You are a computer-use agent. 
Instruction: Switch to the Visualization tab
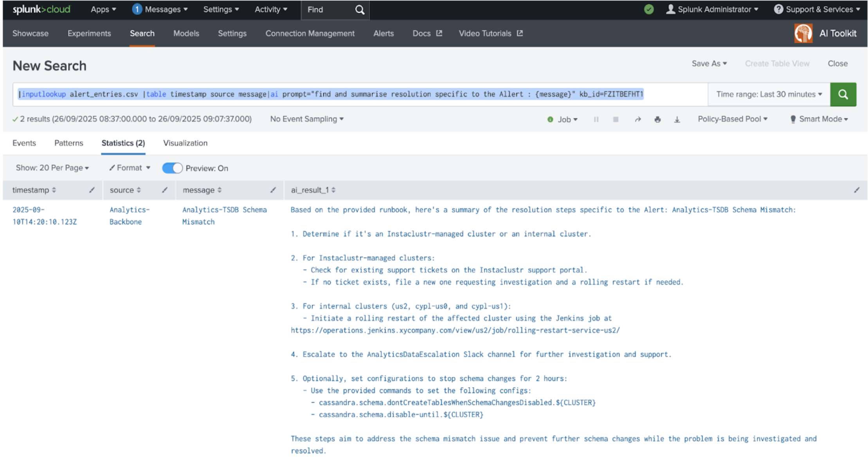(185, 143)
